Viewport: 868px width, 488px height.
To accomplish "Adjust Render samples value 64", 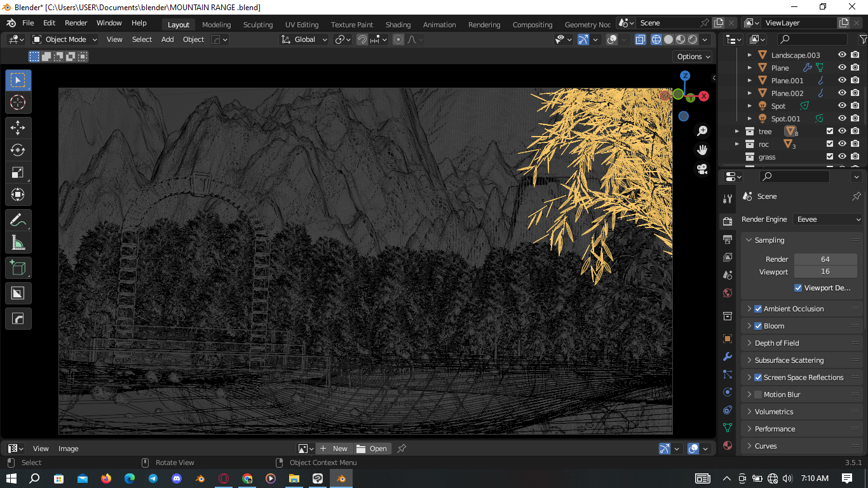I will click(x=825, y=259).
